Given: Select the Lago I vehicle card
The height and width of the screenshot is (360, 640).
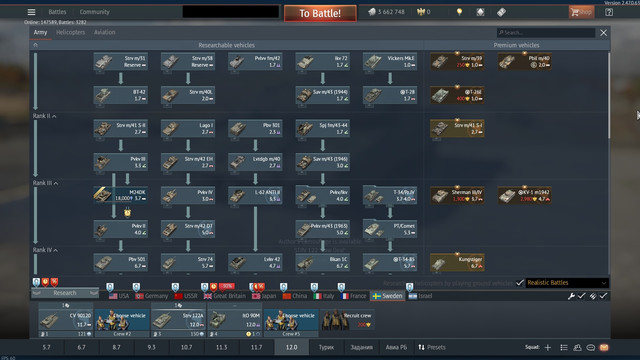Looking at the screenshot, I should (188, 129).
